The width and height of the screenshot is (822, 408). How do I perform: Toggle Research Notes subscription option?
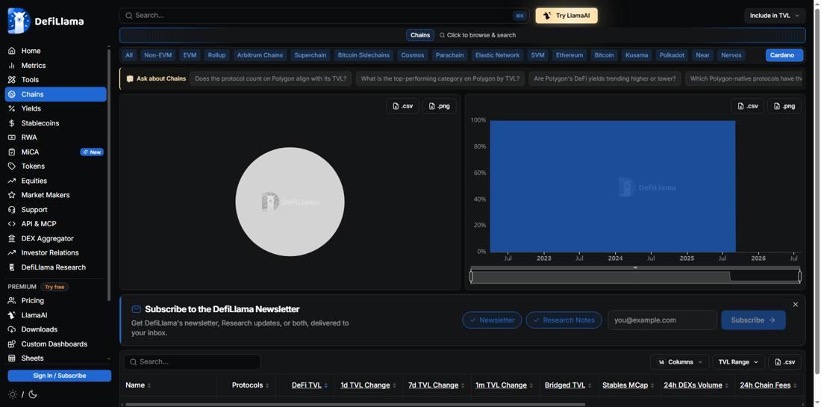[564, 320]
